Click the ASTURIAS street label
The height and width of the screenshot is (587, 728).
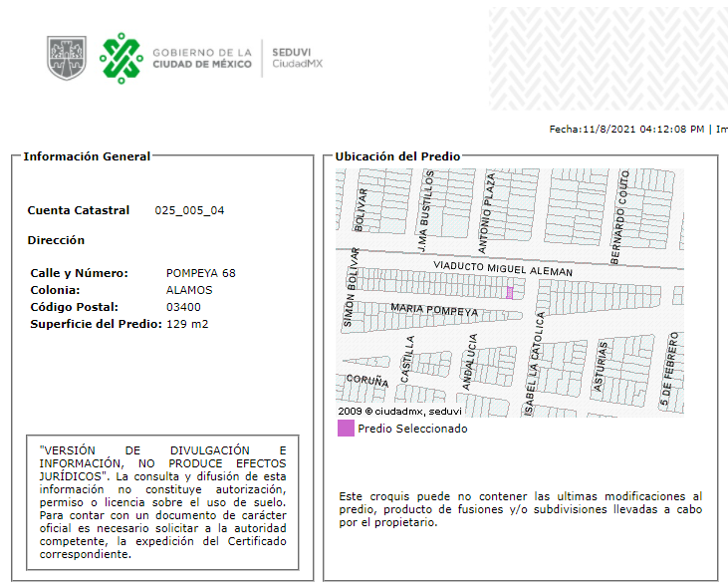coord(601,366)
